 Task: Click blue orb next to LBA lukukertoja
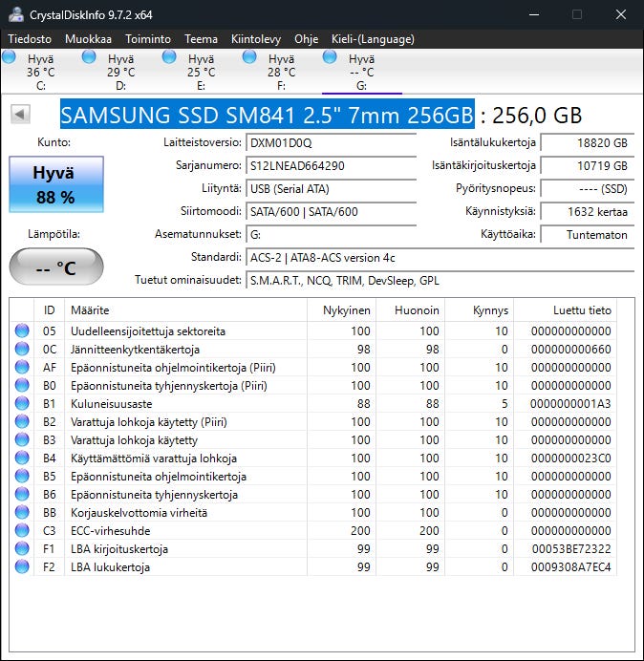pos(22,567)
